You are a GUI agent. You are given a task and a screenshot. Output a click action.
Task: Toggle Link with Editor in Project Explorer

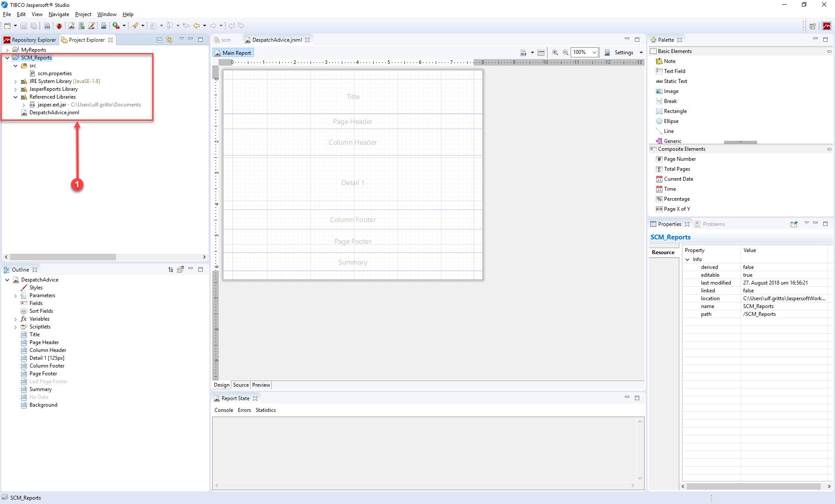click(169, 40)
